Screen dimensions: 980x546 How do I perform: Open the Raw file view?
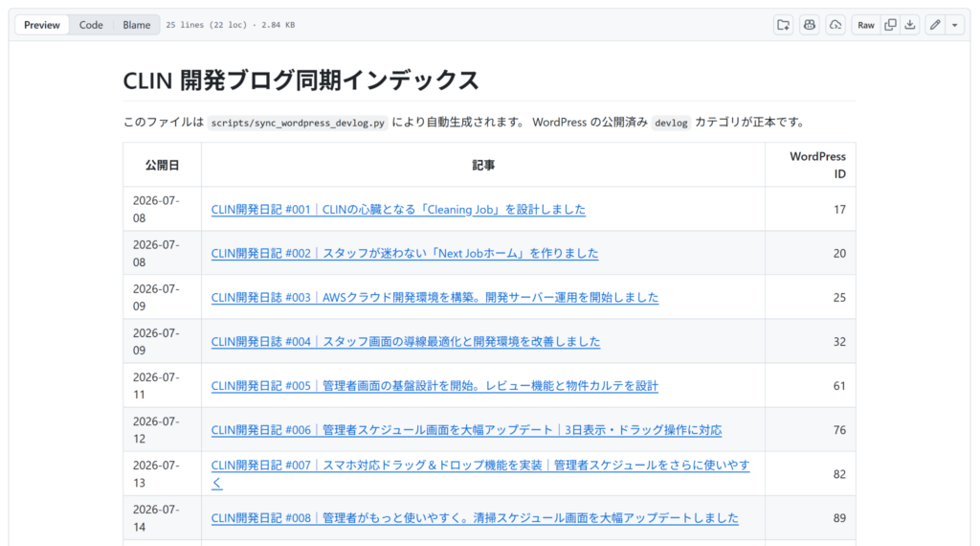click(865, 25)
